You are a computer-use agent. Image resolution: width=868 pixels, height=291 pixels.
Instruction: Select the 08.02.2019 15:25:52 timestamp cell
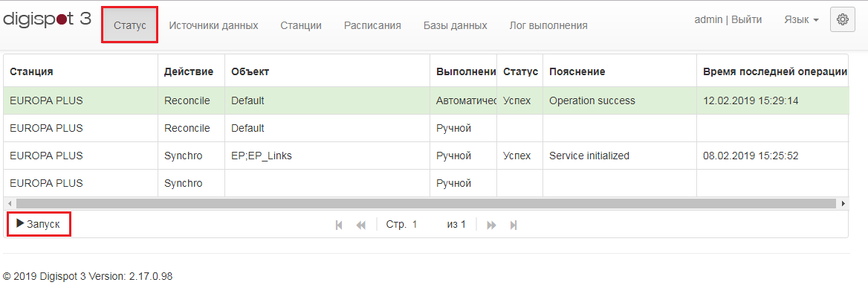[772, 156]
